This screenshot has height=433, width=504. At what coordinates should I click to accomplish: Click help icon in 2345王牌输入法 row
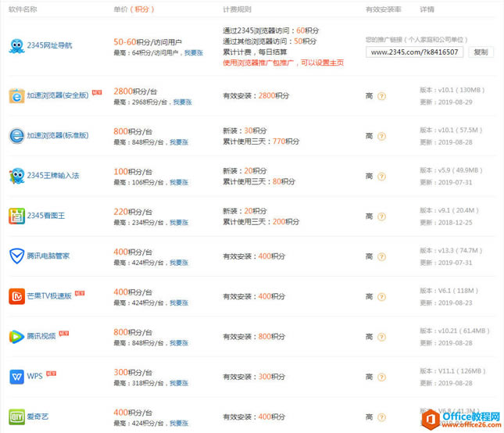(381, 177)
